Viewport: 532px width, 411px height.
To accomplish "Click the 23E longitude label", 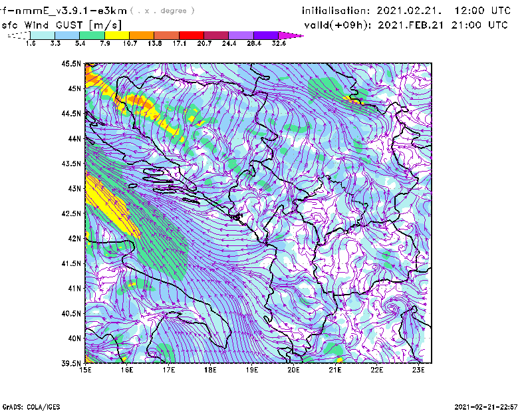I will (x=418, y=370).
